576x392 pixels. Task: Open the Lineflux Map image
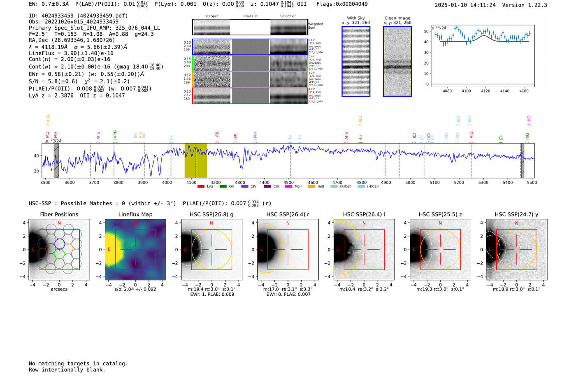[135, 249]
